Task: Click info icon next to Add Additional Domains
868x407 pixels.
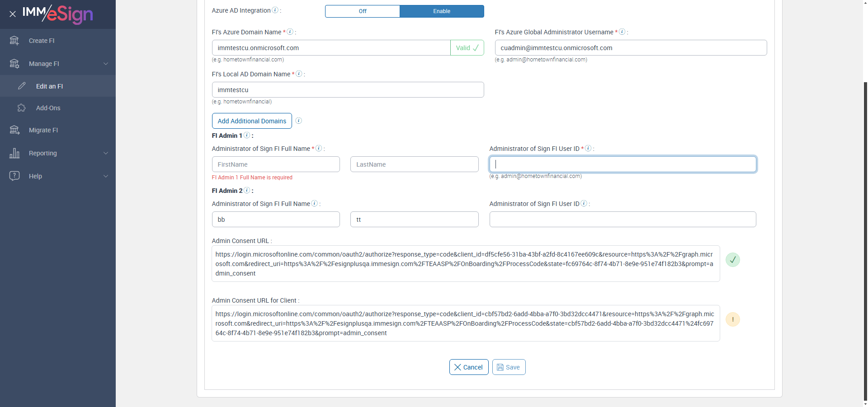Action: tap(298, 121)
